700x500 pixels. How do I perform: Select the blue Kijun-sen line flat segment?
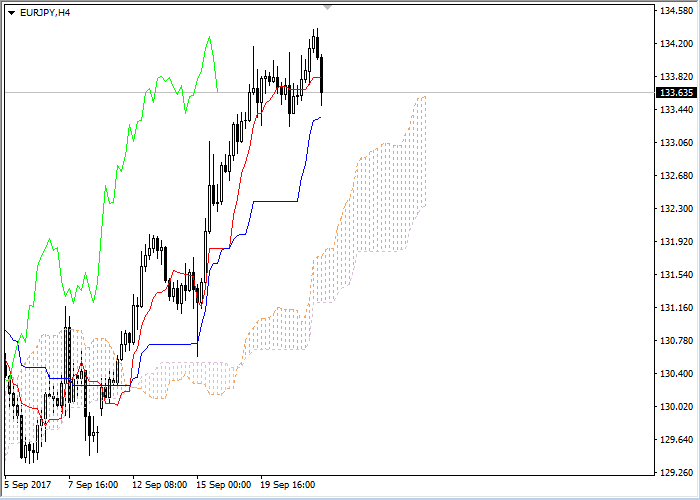(x=275, y=201)
